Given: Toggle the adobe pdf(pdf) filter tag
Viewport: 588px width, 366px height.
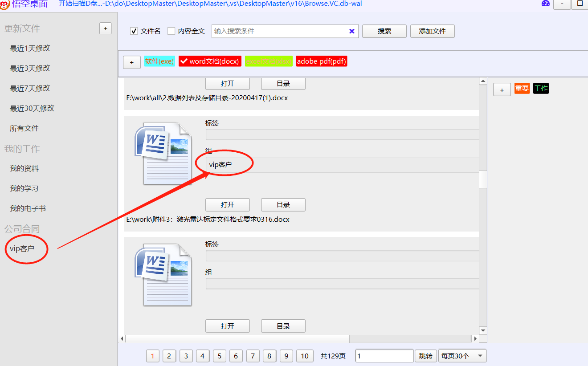Looking at the screenshot, I should (321, 61).
